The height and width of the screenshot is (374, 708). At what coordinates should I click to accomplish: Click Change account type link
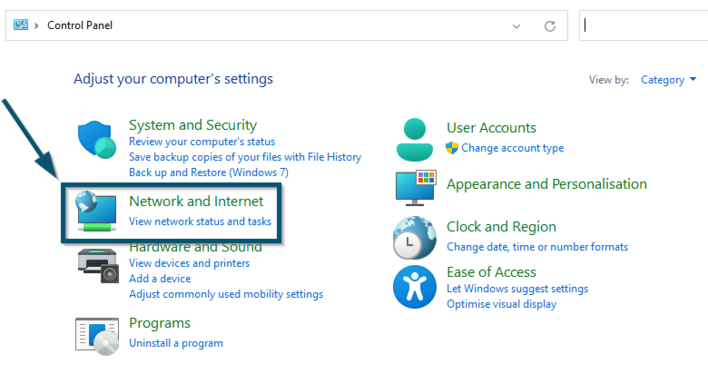(512, 148)
